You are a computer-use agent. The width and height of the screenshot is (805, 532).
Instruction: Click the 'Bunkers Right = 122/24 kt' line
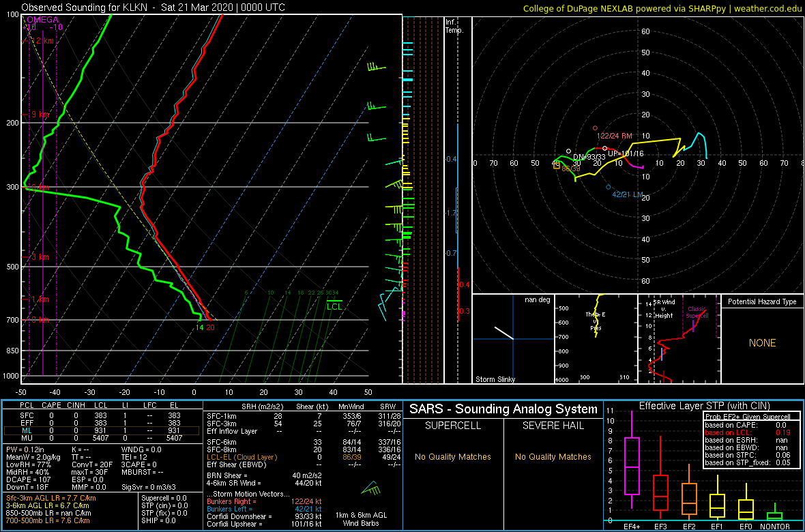264,501
